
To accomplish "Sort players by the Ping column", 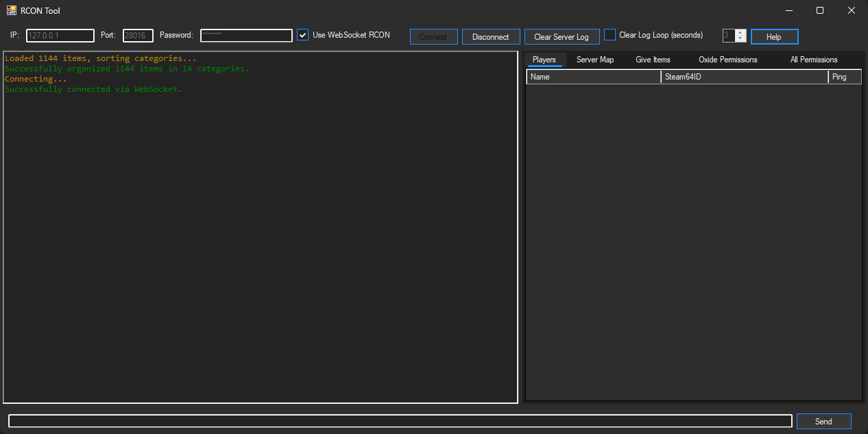I will click(x=845, y=76).
